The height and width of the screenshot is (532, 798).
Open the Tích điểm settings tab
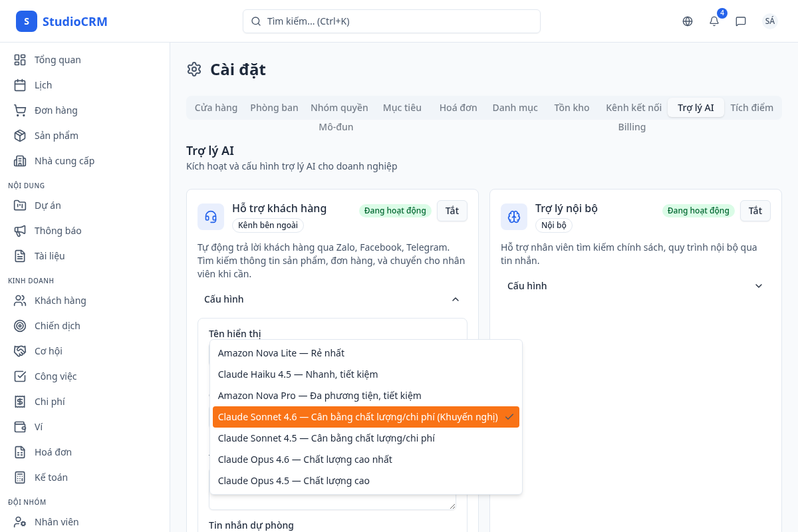click(x=751, y=108)
